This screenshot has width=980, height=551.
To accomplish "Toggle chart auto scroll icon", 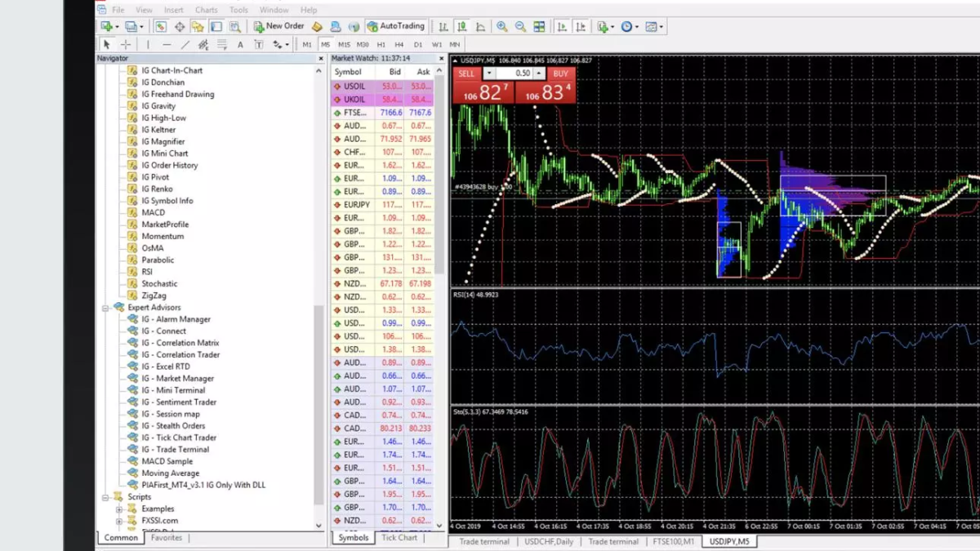I will tap(562, 26).
